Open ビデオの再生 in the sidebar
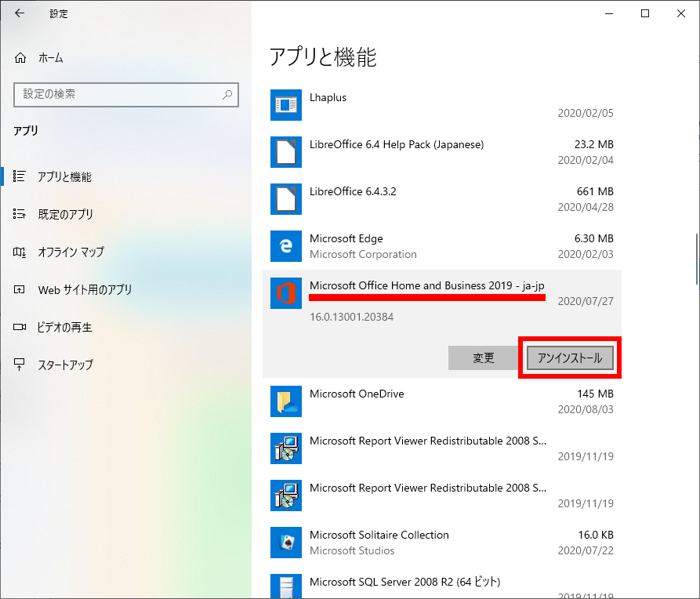The image size is (700, 599). 65,328
